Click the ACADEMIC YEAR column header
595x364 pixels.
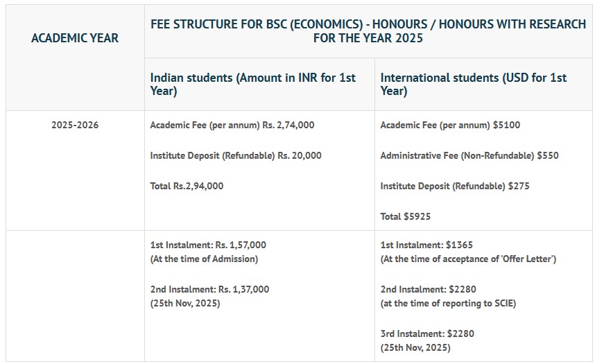[x=75, y=37]
